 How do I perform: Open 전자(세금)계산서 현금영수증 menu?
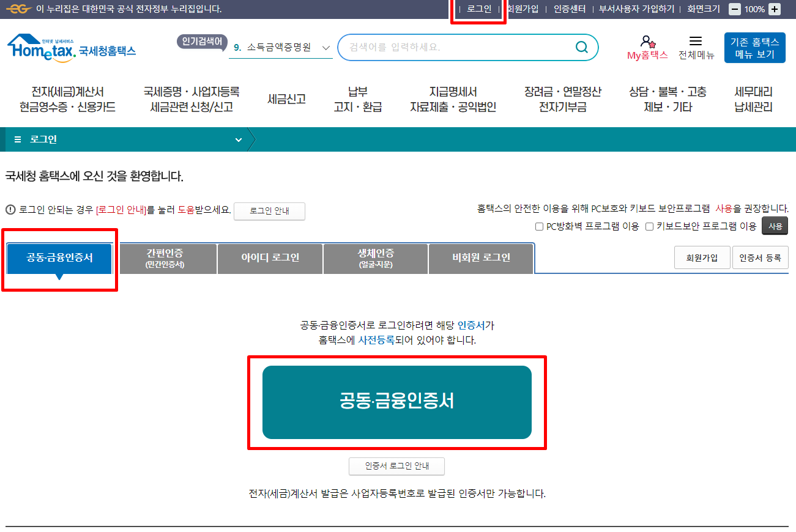[x=67, y=100]
